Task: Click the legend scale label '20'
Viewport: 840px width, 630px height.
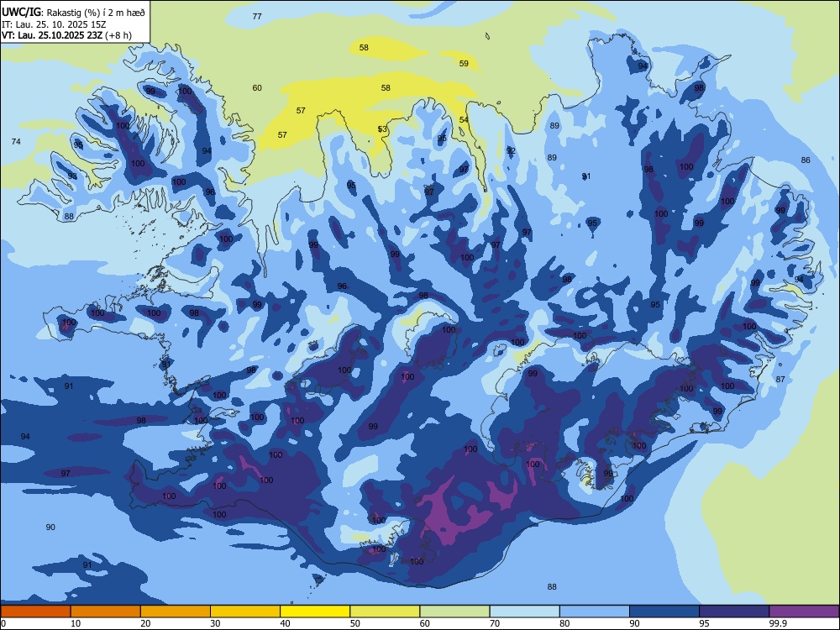Action: [x=145, y=623]
